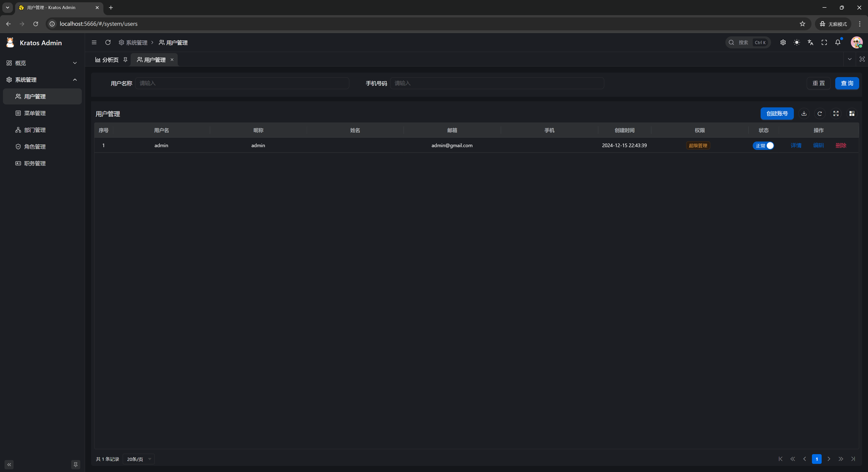The width and height of the screenshot is (868, 472).
Task: Enter fullscreen using the expand icon in header
Action: pyautogui.click(x=824, y=42)
